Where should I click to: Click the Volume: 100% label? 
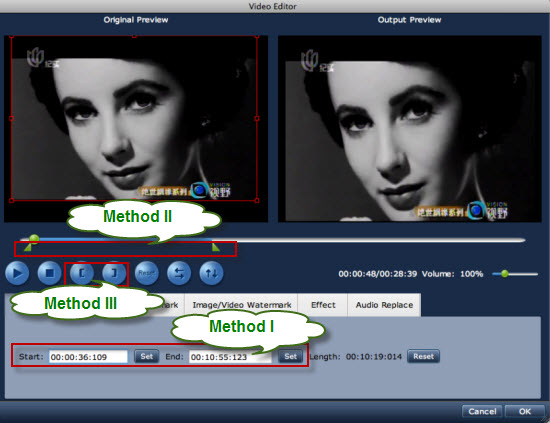point(452,274)
